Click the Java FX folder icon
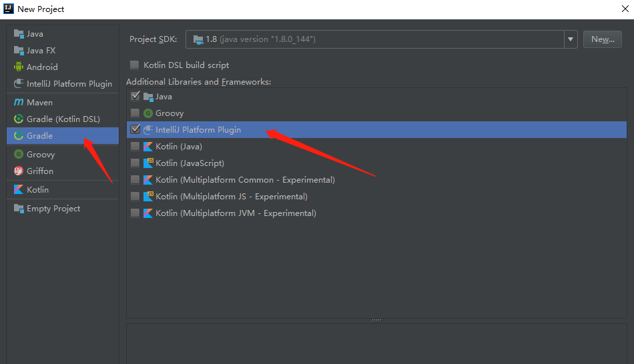Screen dimensions: 634x364 coord(19,51)
